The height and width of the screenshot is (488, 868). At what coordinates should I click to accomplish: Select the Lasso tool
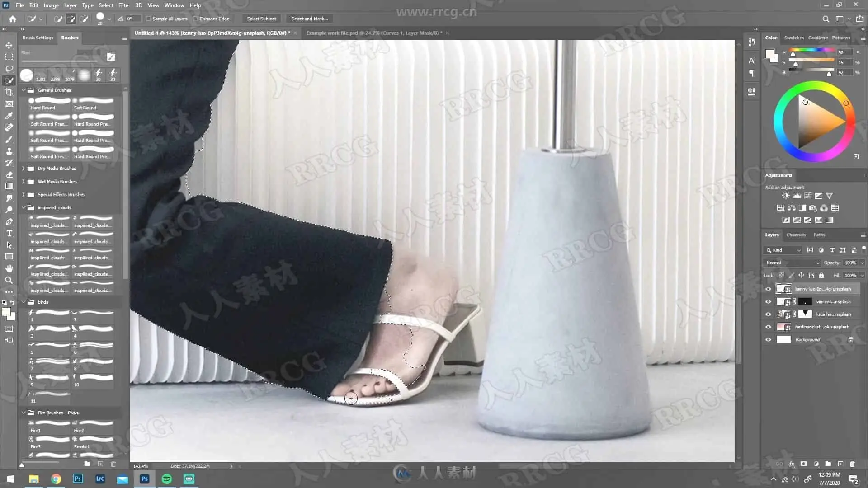point(9,69)
